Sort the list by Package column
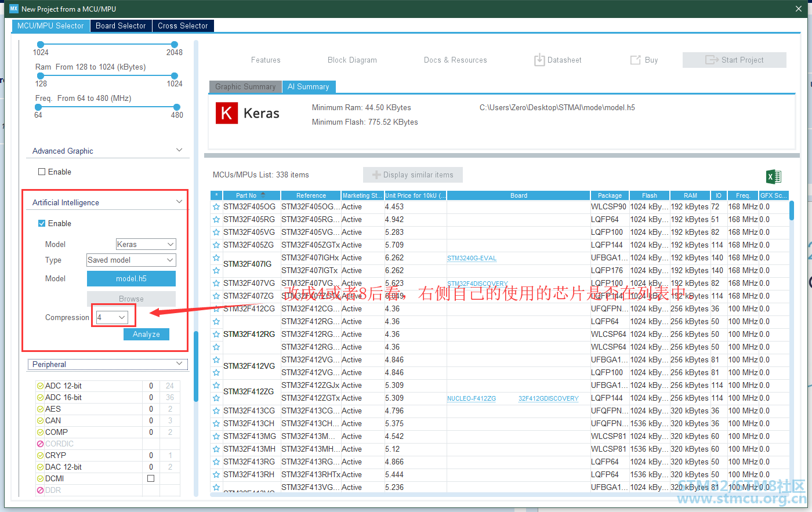This screenshot has height=512, width=812. coord(610,195)
